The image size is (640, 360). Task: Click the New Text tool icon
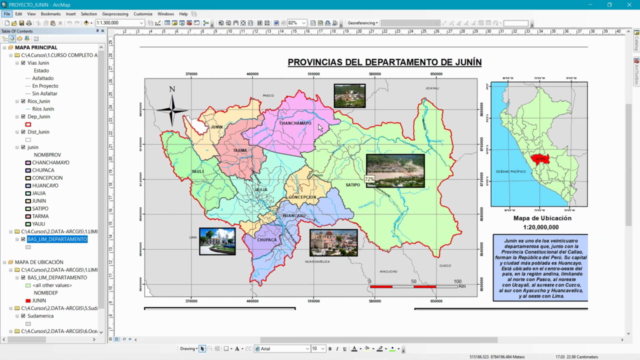point(237,349)
